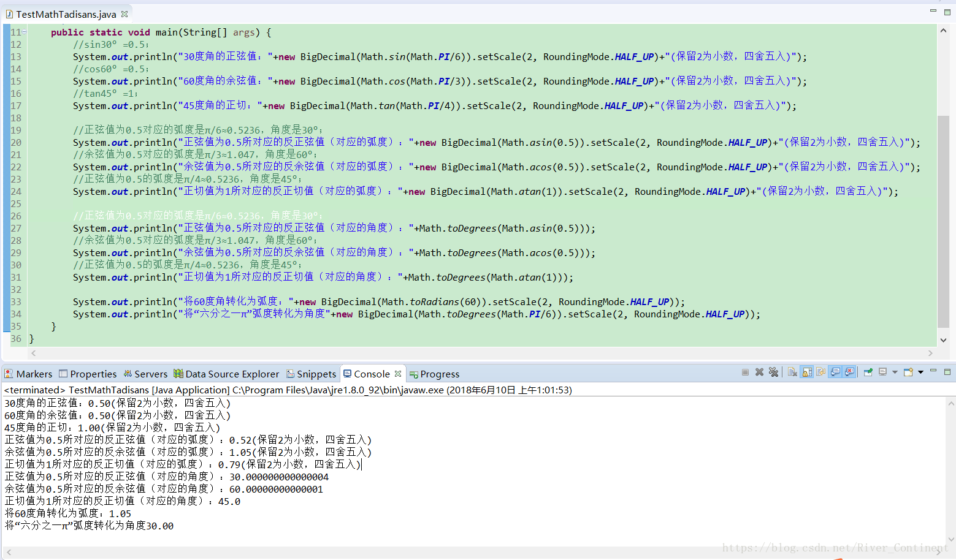Image resolution: width=956 pixels, height=560 pixels.
Task: Switch to Data Source Explorer tab
Action: pyautogui.click(x=226, y=374)
